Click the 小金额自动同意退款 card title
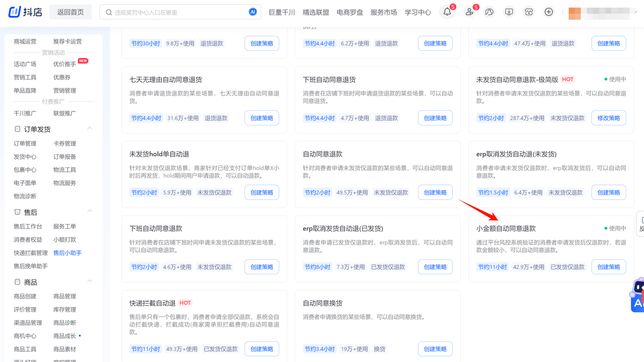644x362 pixels. point(506,228)
